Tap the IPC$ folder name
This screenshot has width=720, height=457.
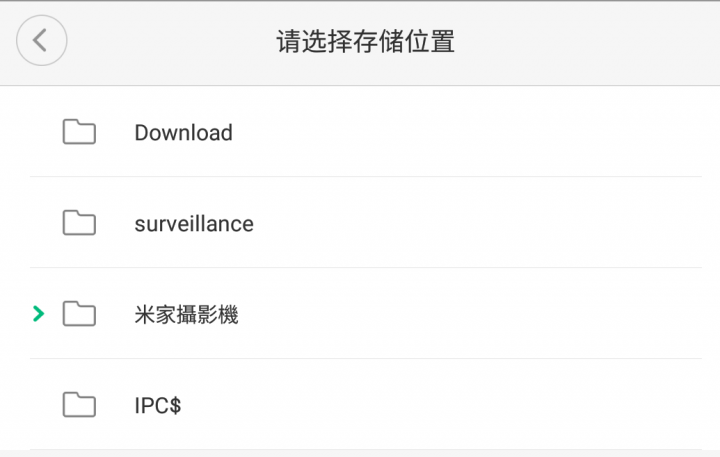(158, 406)
